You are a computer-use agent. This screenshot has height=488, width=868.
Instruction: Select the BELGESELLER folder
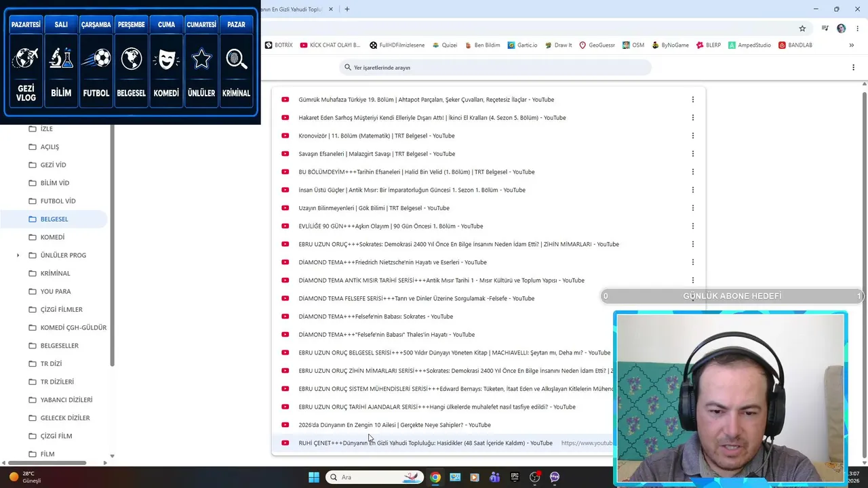[x=54, y=346]
